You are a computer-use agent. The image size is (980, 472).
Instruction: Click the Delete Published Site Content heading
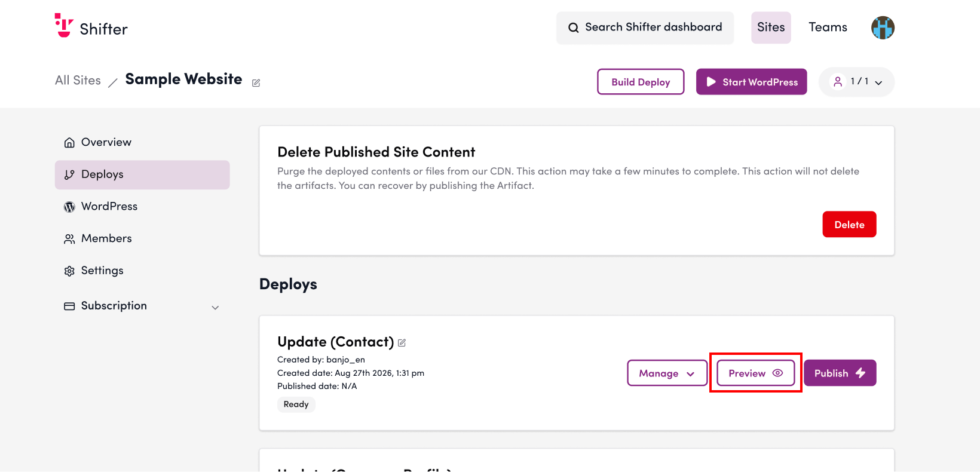(x=376, y=152)
